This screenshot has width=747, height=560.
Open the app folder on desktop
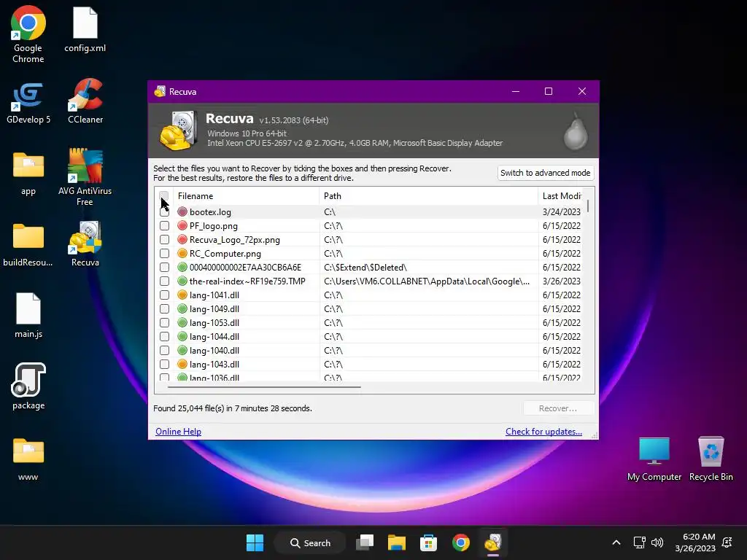[28, 174]
